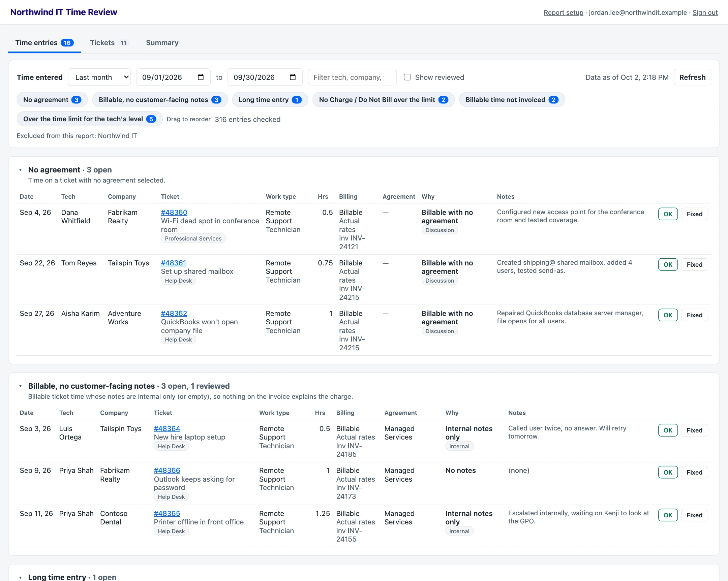Click the Discussion tag on Tom Reyes' row
This screenshot has height=581, width=728.
[439, 281]
